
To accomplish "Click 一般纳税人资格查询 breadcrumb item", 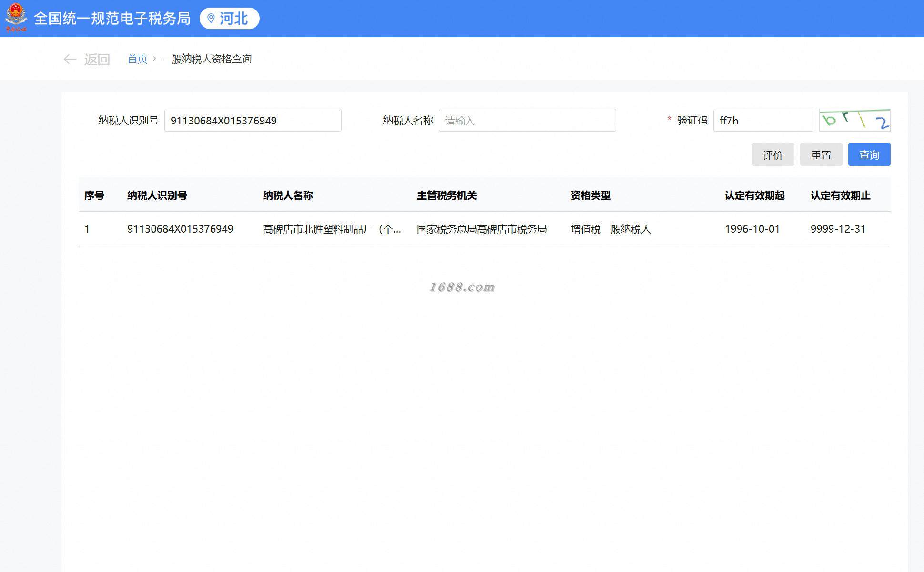I will [x=206, y=59].
